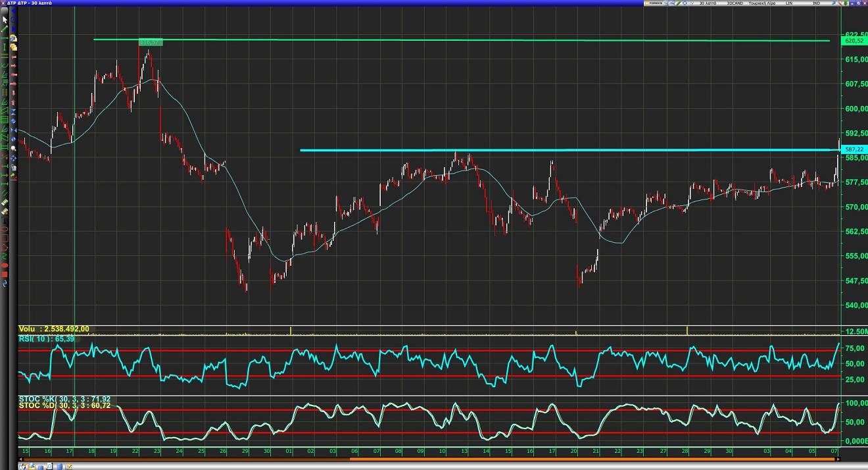Select the arrow pointer tool
Screen dimensions: 868x470
[5, 20]
